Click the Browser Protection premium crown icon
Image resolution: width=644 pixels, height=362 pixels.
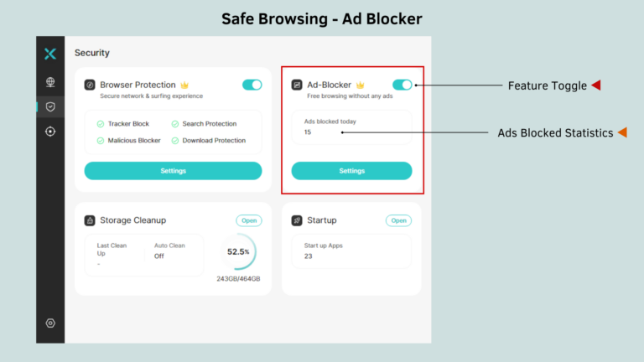pos(184,85)
